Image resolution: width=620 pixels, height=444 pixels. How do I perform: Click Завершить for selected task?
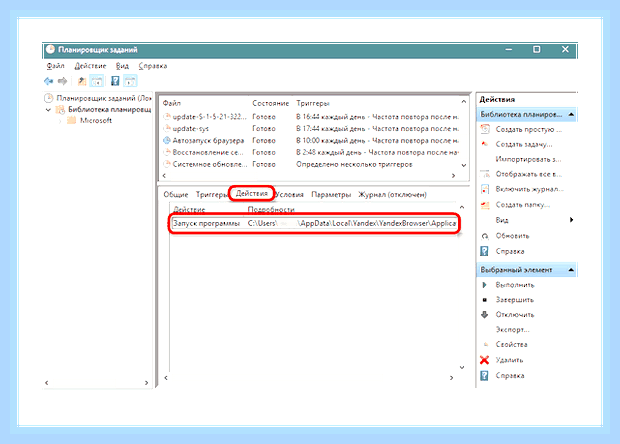(x=514, y=300)
